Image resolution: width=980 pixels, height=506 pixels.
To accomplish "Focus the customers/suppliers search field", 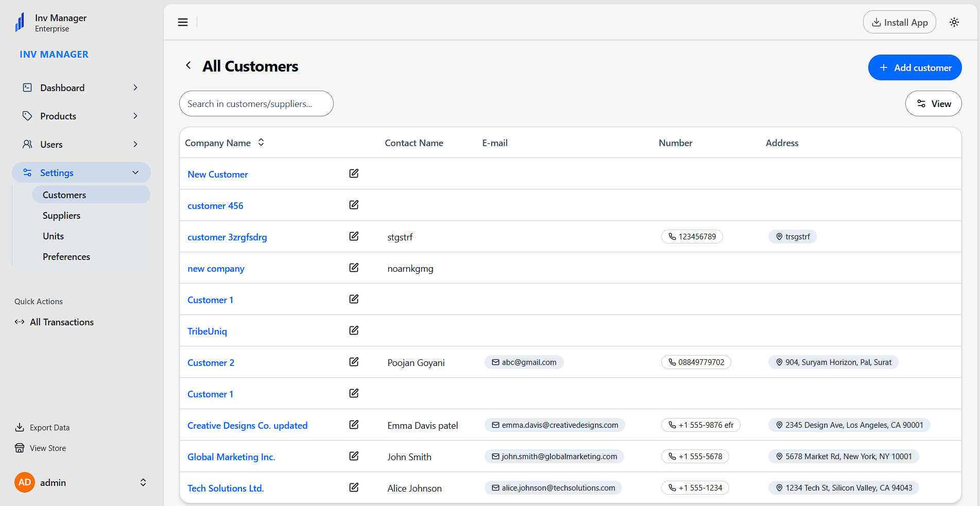I will (256, 103).
